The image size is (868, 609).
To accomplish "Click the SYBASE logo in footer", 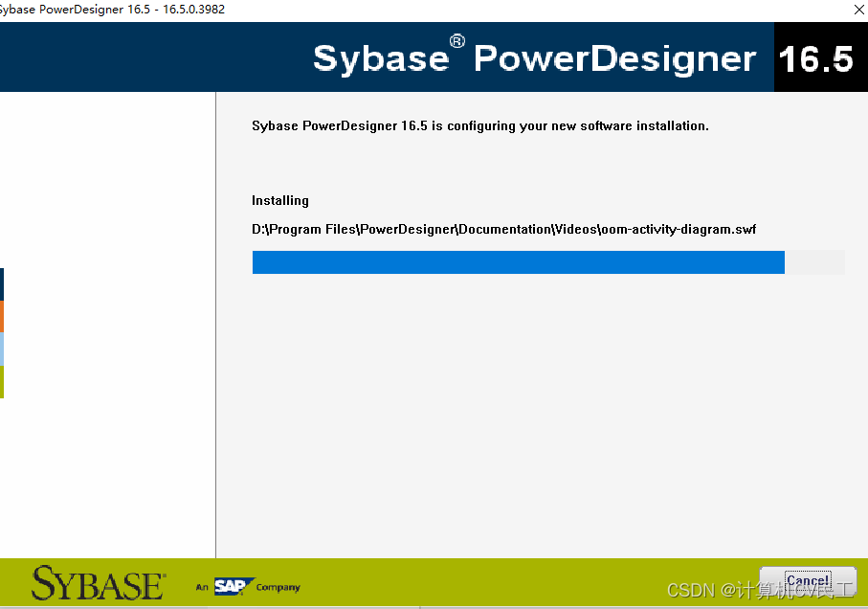I will click(x=99, y=583).
